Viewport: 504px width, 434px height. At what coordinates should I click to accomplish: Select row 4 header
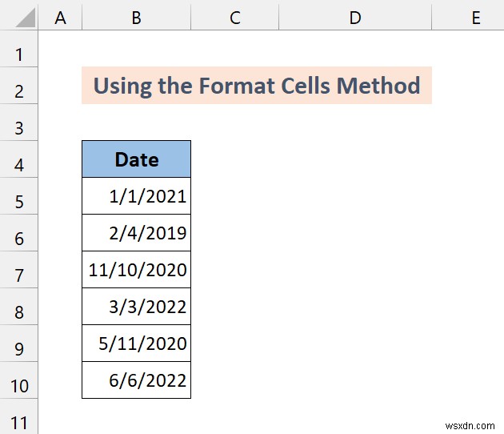tap(19, 159)
